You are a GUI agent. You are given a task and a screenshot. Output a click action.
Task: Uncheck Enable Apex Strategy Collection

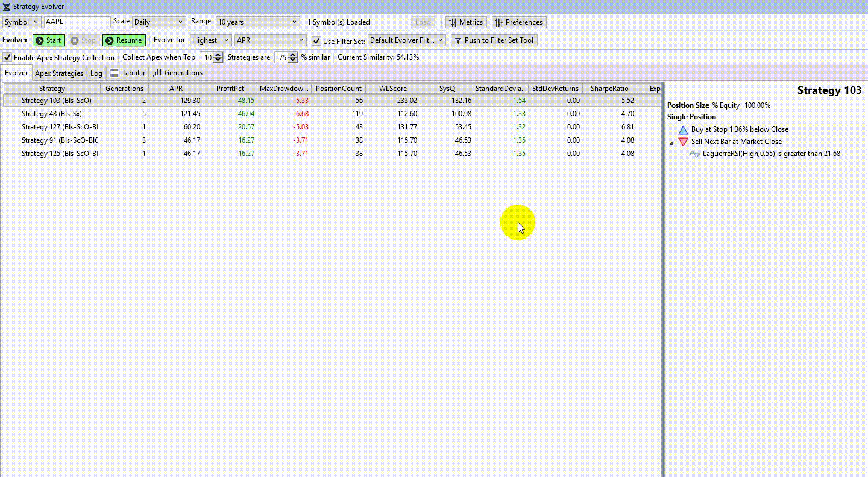tap(7, 57)
